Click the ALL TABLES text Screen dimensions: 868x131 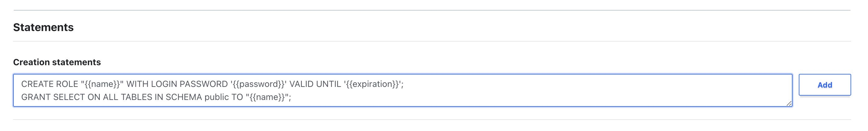(x=128, y=97)
